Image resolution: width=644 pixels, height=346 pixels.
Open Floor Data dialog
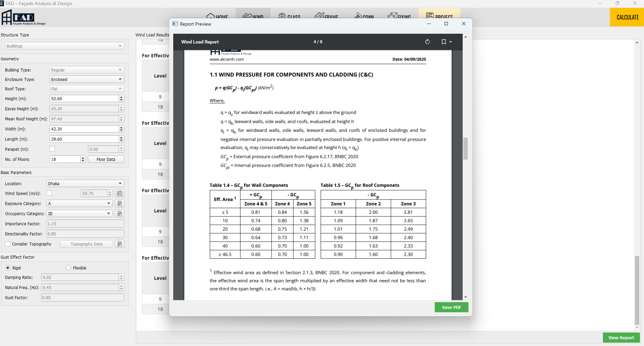tap(106, 159)
